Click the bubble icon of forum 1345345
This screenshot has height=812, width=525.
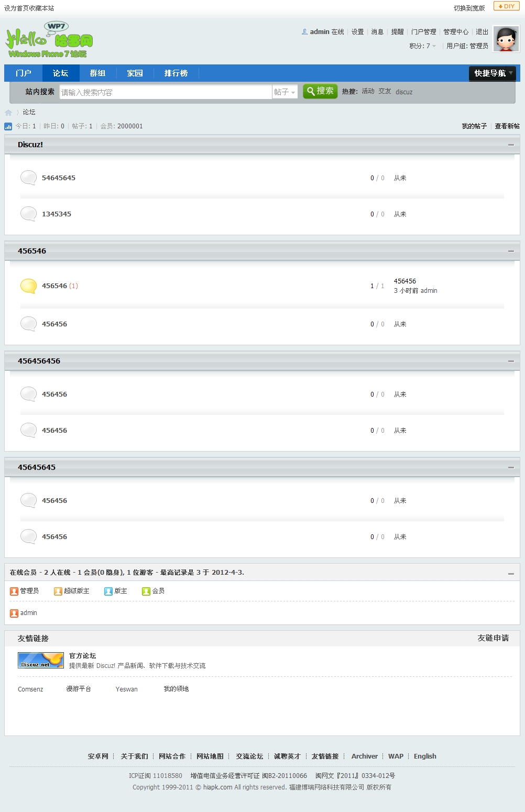click(x=28, y=214)
